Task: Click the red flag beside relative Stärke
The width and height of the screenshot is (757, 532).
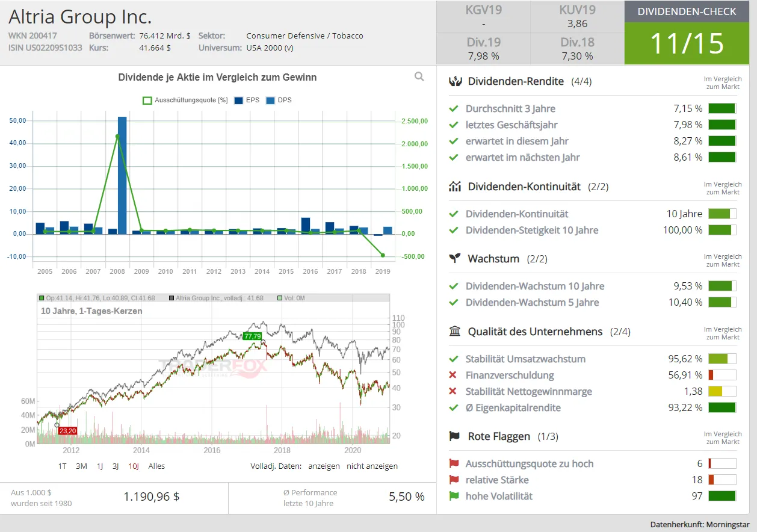Action: coord(454,480)
